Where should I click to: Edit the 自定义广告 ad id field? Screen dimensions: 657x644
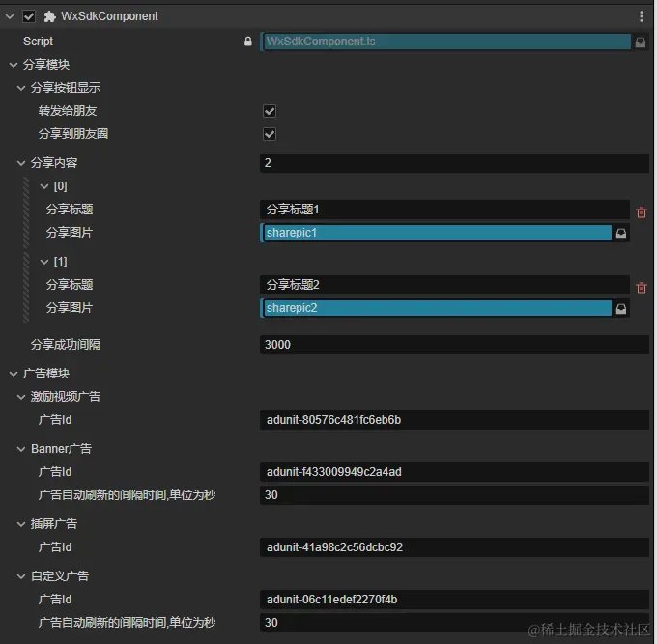[454, 600]
